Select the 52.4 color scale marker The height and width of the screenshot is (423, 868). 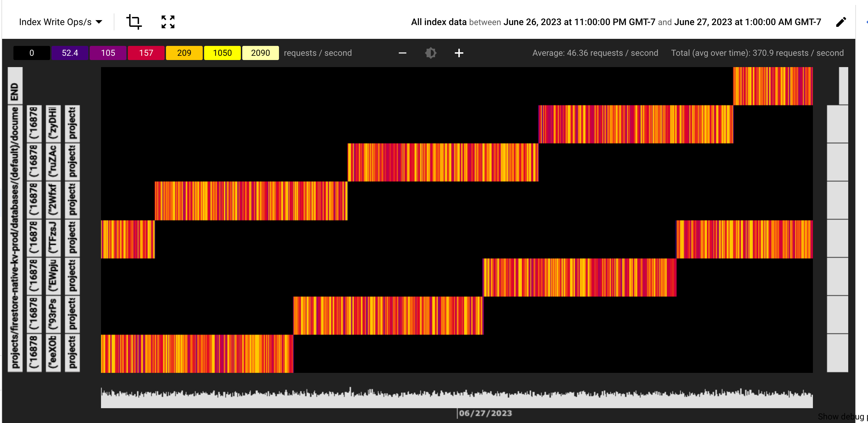tap(69, 53)
